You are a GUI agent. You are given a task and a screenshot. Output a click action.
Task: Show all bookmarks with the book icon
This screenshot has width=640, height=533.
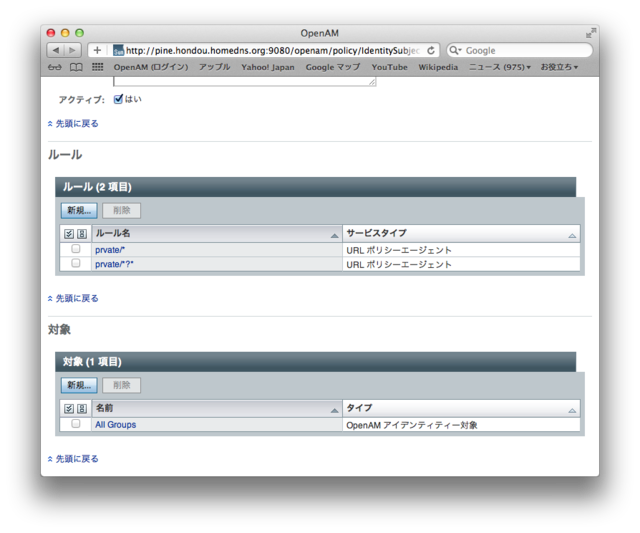click(x=76, y=67)
